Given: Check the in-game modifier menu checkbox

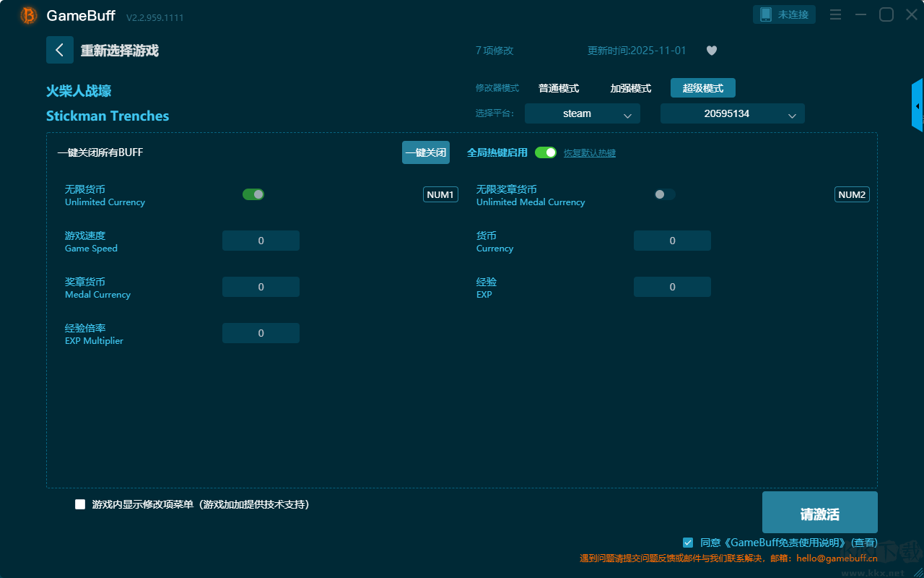Looking at the screenshot, I should 80,504.
